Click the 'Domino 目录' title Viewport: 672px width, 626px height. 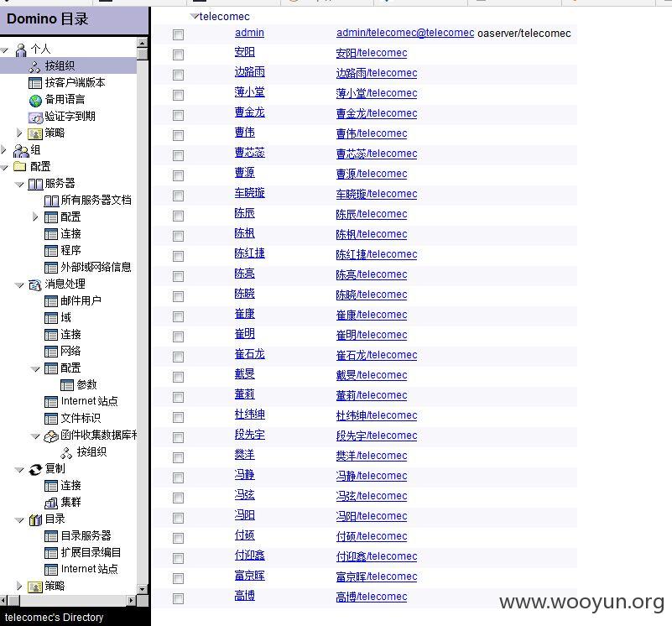48,18
